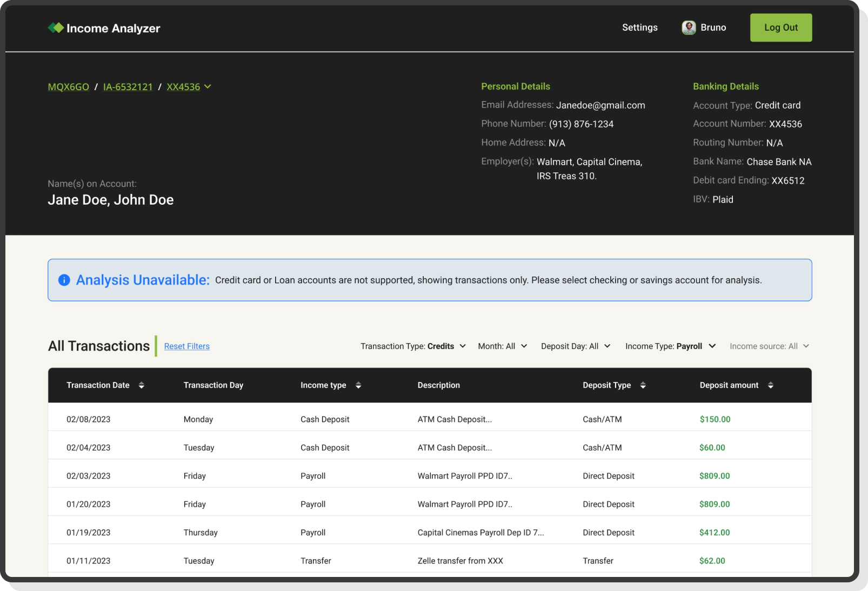Sort the Income type column

[358, 385]
